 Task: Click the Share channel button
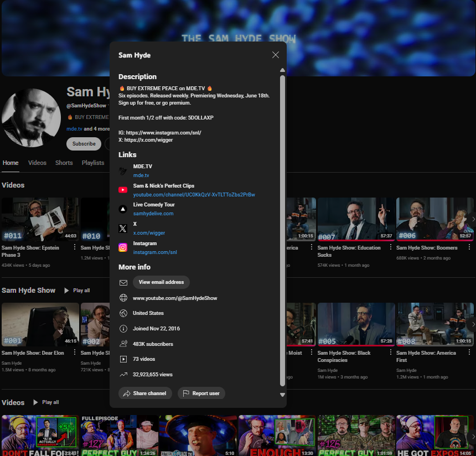(145, 393)
